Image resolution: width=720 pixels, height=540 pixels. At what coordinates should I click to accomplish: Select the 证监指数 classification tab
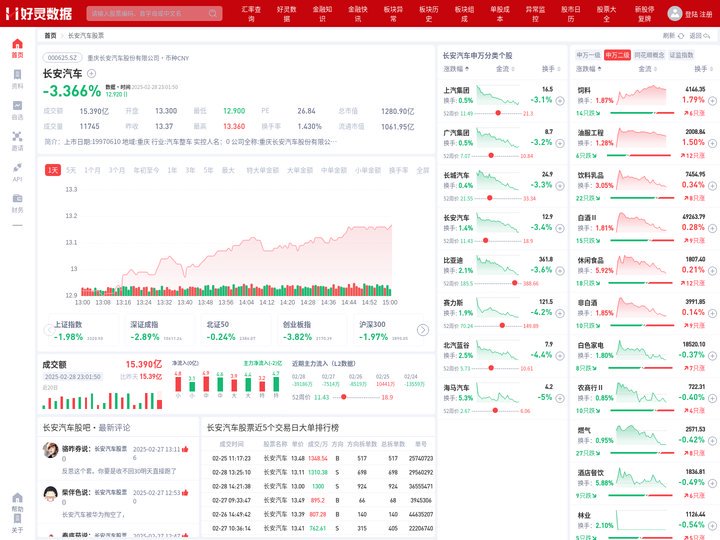[681, 55]
